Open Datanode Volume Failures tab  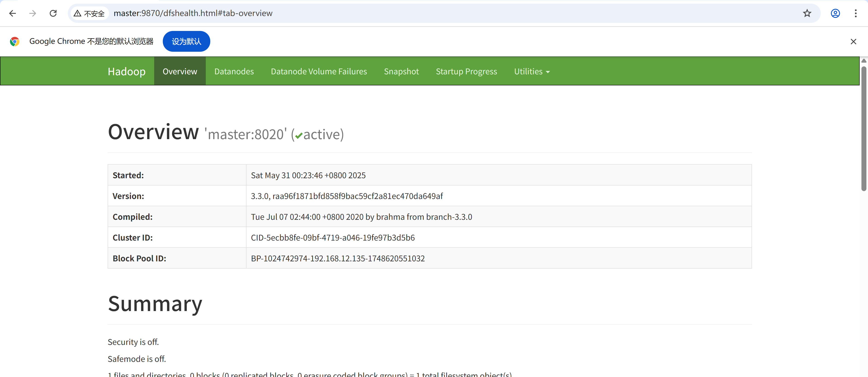tap(318, 71)
